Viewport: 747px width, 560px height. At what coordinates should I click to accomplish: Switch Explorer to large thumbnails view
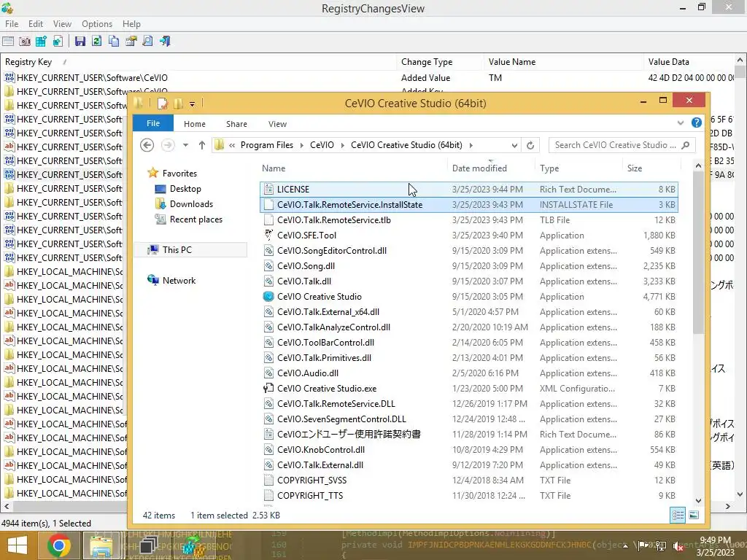694,515
